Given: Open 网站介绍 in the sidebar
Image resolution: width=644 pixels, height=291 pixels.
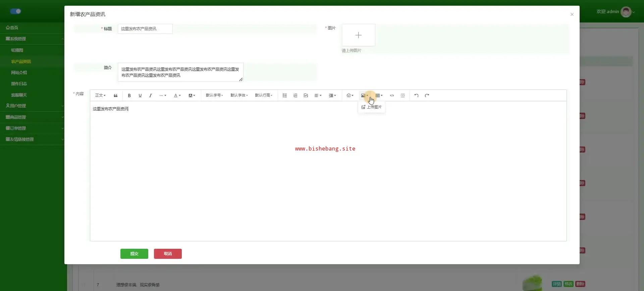Looking at the screenshot, I should 19,73.
